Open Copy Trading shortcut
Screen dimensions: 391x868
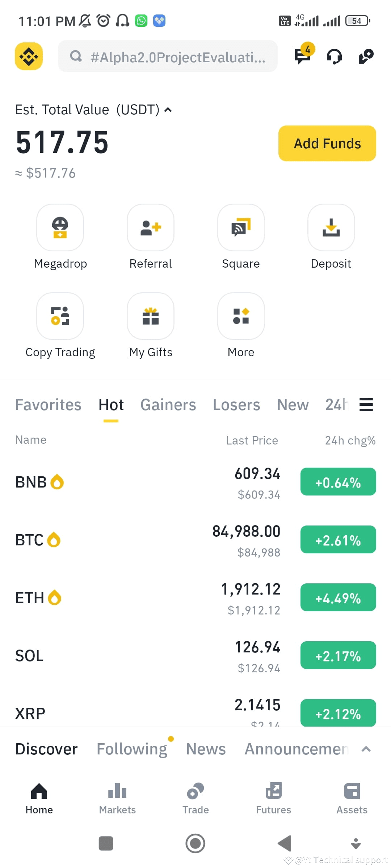click(60, 316)
